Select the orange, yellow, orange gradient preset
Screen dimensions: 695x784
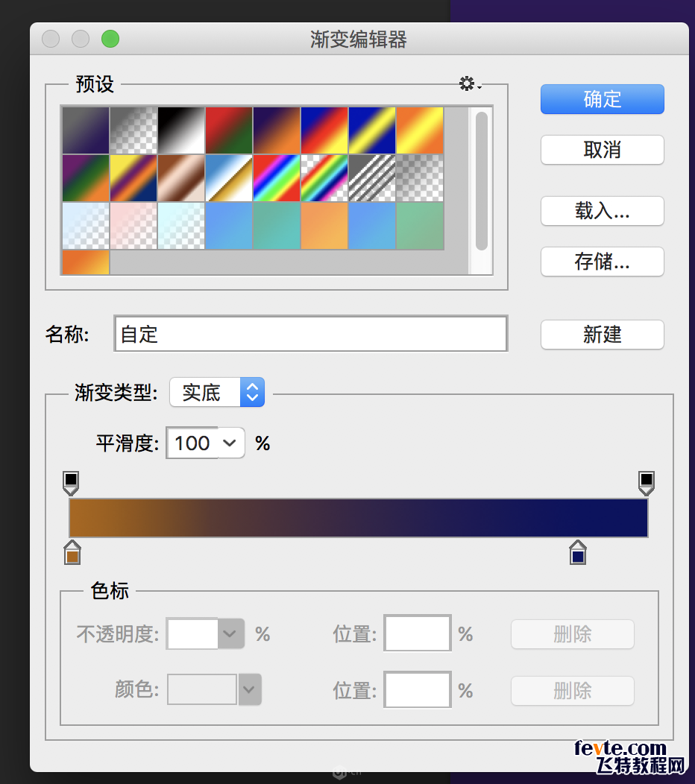[420, 130]
